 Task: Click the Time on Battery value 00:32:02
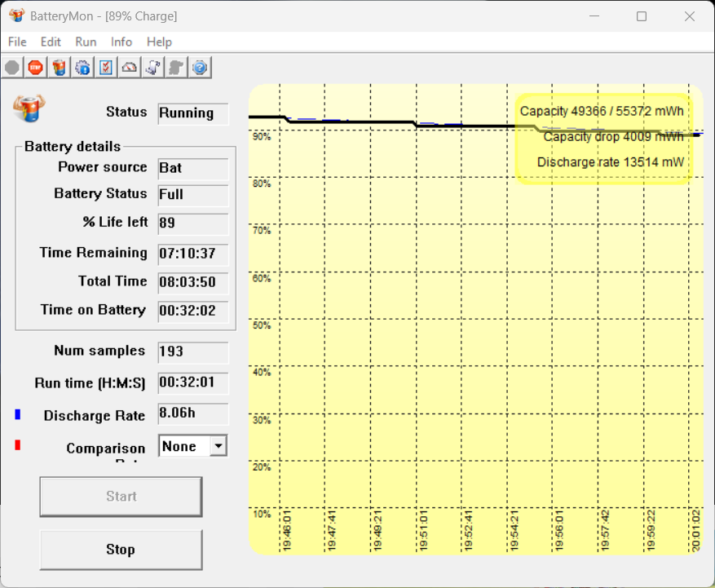[193, 311]
